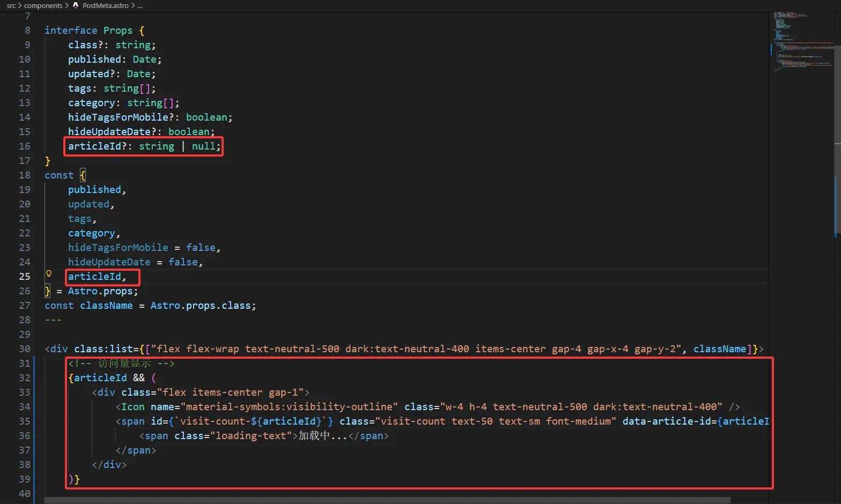Click the opening brace after const on line 18

[x=83, y=175]
